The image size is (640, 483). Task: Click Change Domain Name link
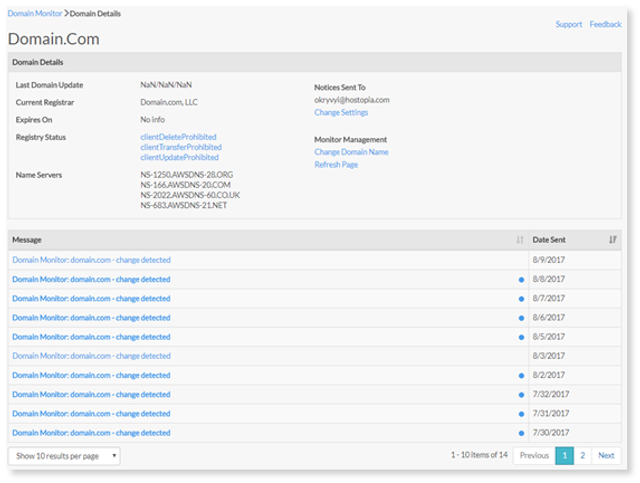pyautogui.click(x=351, y=152)
